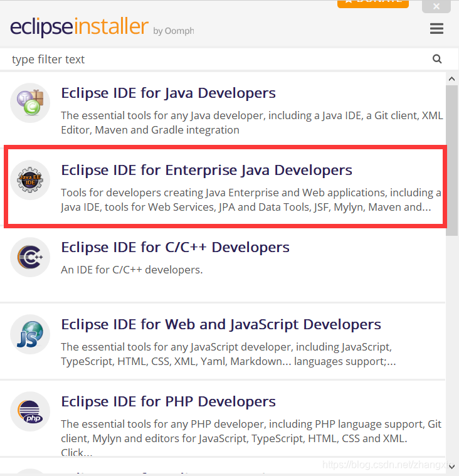The image size is (459, 476).
Task: Open the hamburger menu
Action: point(436,29)
